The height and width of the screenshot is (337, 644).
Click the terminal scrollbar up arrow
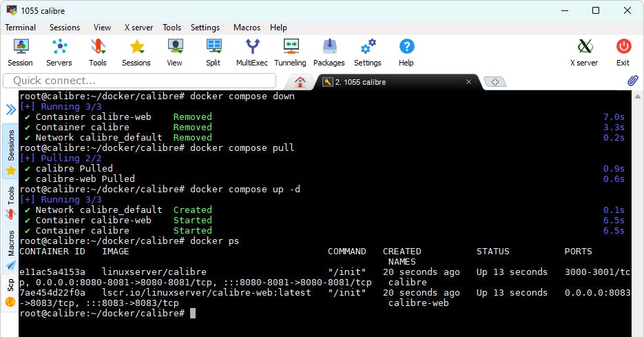coord(637,96)
